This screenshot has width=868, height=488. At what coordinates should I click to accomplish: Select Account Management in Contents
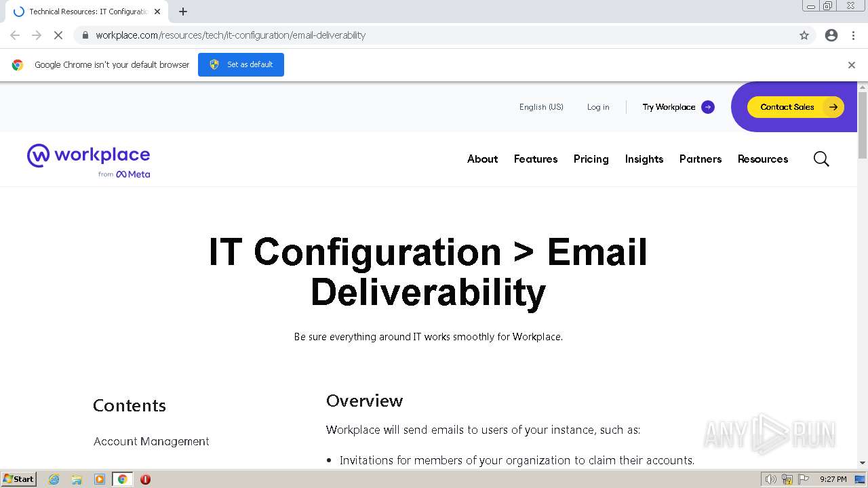(151, 441)
